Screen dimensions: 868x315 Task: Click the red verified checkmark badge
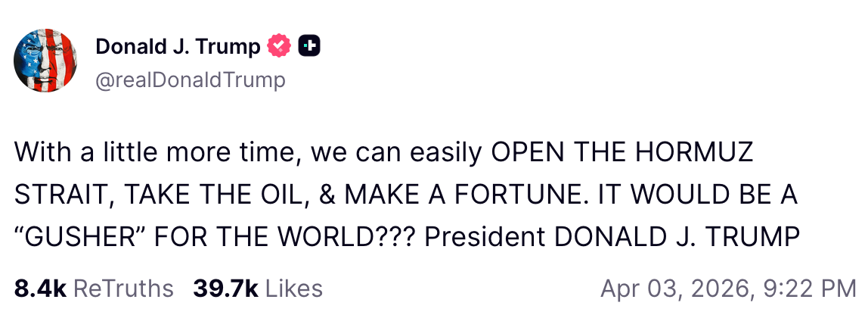[279, 47]
